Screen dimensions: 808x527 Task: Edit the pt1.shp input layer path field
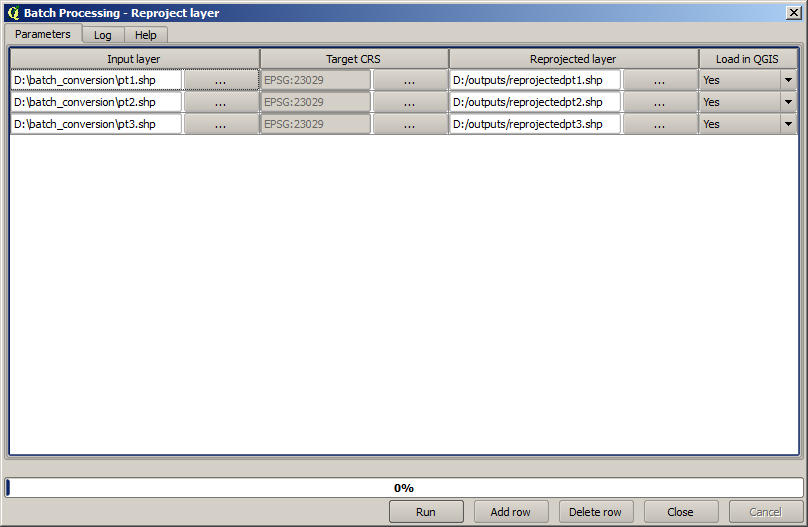(x=96, y=80)
